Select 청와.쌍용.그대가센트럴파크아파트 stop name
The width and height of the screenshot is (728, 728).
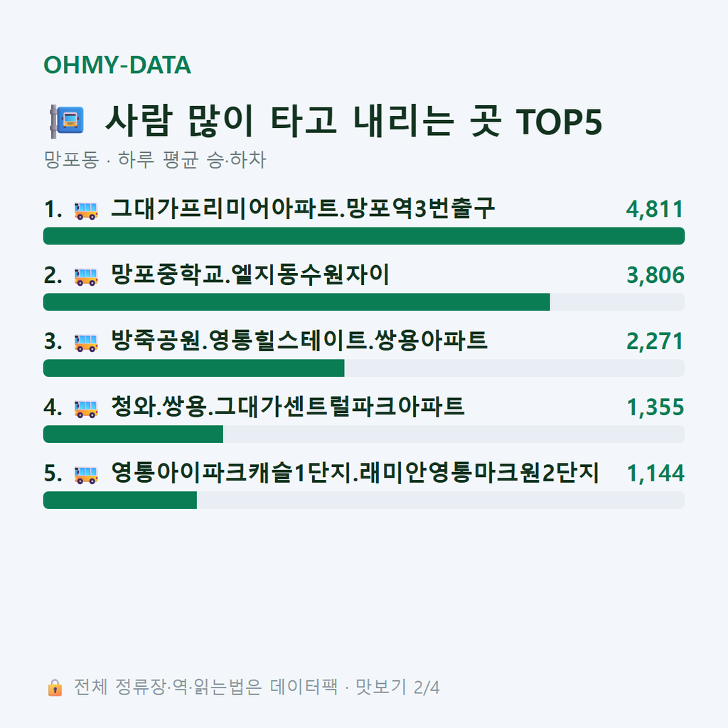(x=287, y=407)
